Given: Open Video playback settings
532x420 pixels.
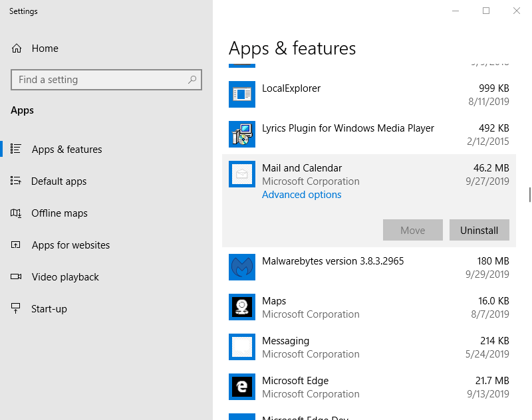Looking at the screenshot, I should (65, 277).
